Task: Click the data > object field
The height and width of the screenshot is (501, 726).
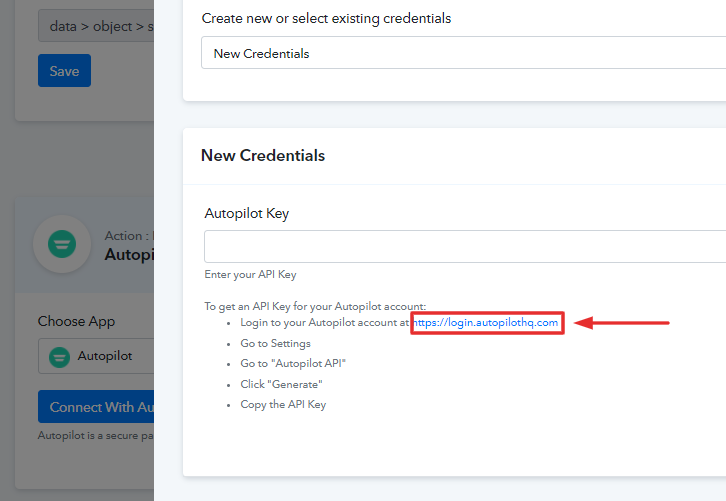Action: coord(96,26)
